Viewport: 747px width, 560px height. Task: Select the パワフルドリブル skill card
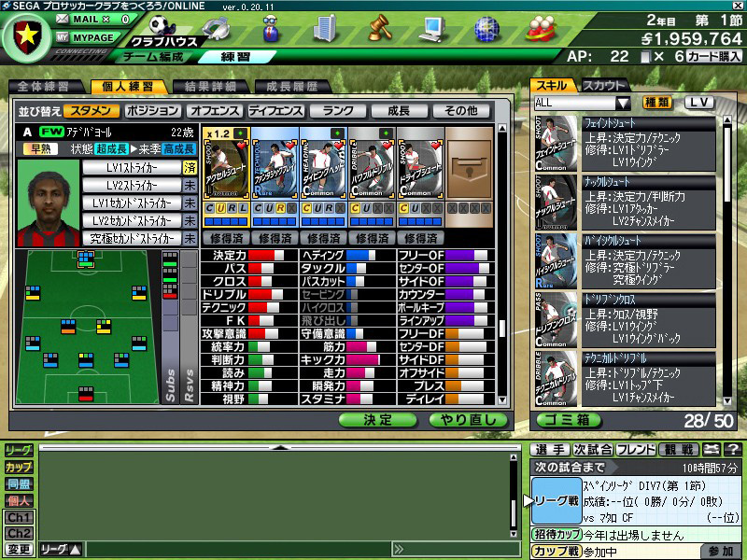(372, 169)
